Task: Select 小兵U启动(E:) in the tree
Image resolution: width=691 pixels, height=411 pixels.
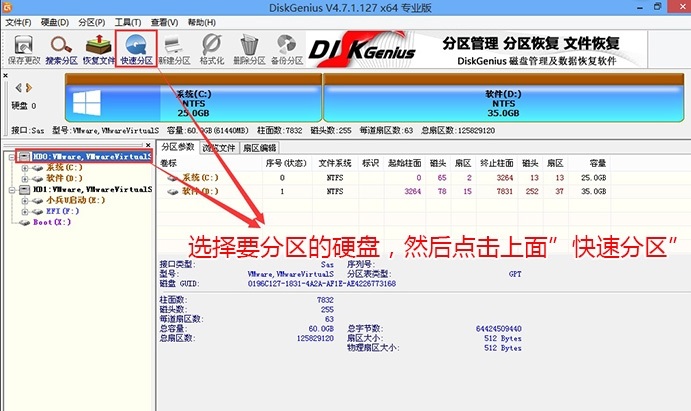Action: coord(75,200)
